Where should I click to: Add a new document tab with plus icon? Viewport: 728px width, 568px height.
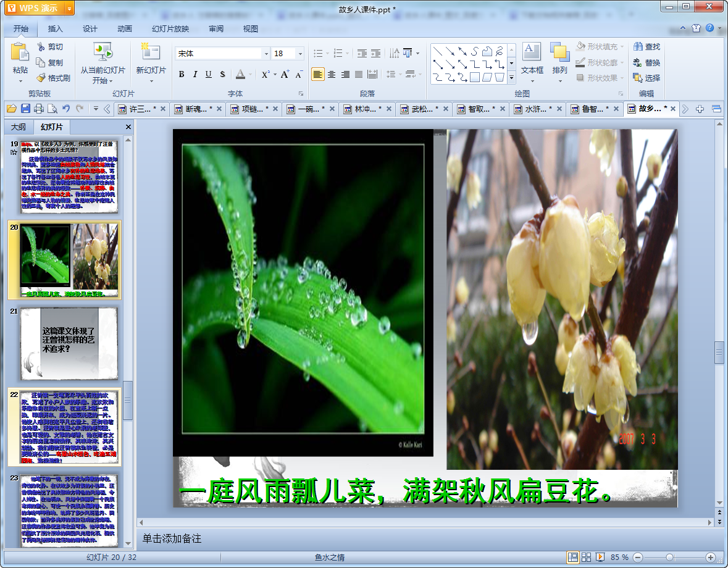pos(700,109)
